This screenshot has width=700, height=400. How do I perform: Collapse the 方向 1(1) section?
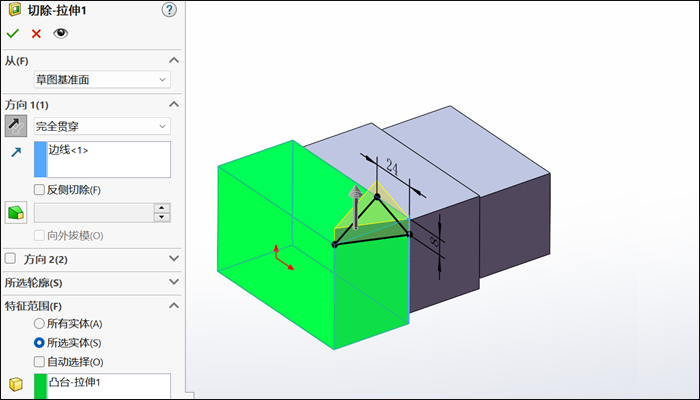pyautogui.click(x=174, y=104)
